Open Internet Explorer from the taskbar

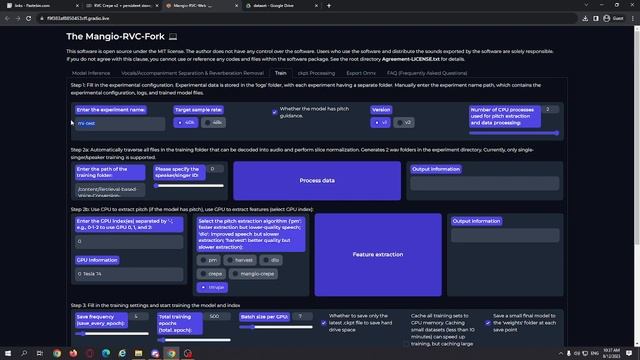point(122,353)
